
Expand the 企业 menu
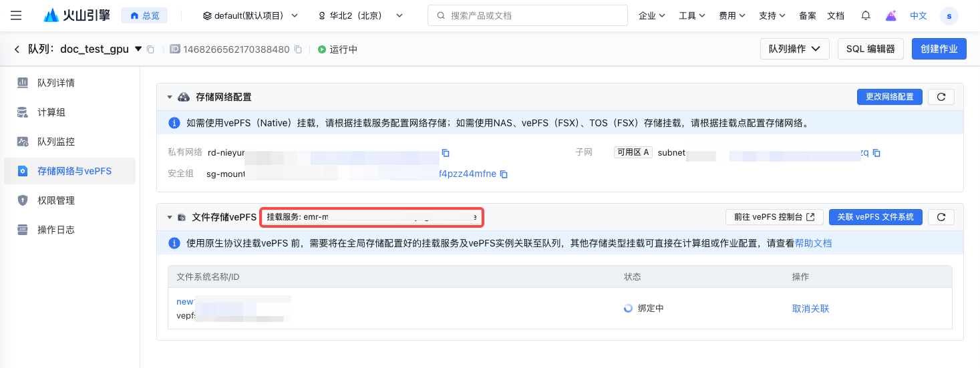[652, 15]
